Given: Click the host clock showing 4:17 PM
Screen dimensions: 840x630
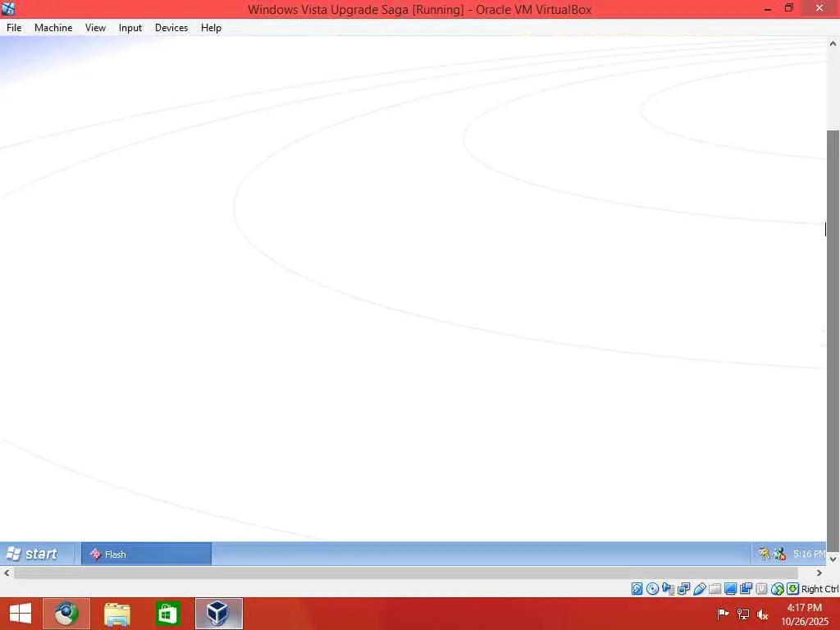Looking at the screenshot, I should (804, 614).
